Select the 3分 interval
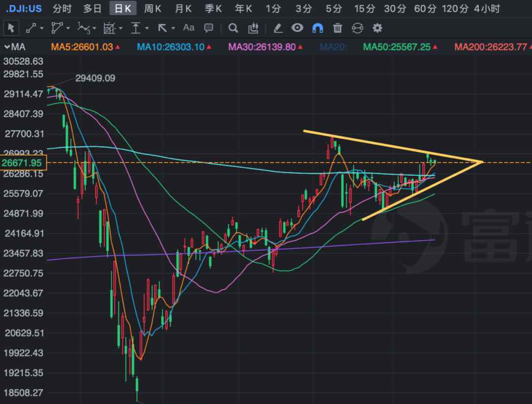532x404 pixels. pyautogui.click(x=303, y=8)
